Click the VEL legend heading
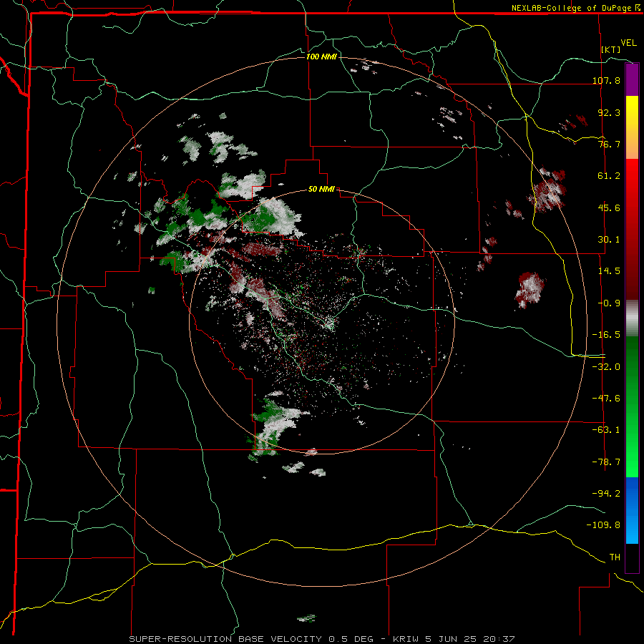 [628, 43]
